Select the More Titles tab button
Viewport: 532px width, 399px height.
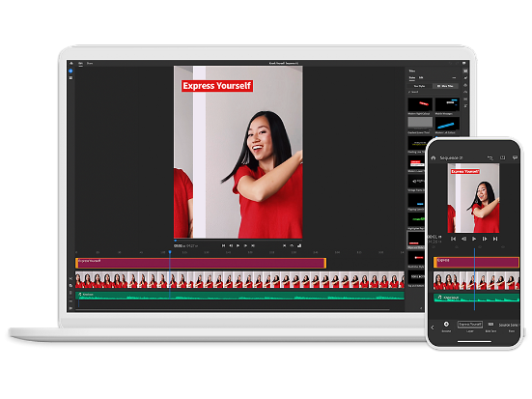445,86
